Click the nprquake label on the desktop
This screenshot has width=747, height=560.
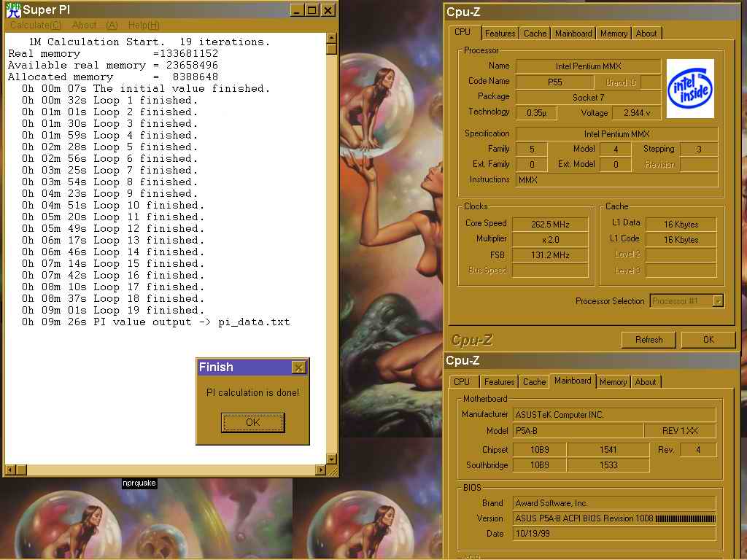tap(139, 483)
